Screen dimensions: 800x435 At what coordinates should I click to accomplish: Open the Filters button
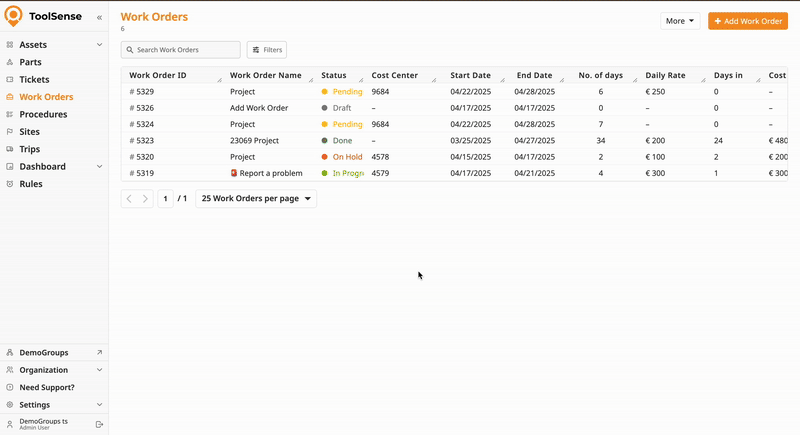click(267, 50)
